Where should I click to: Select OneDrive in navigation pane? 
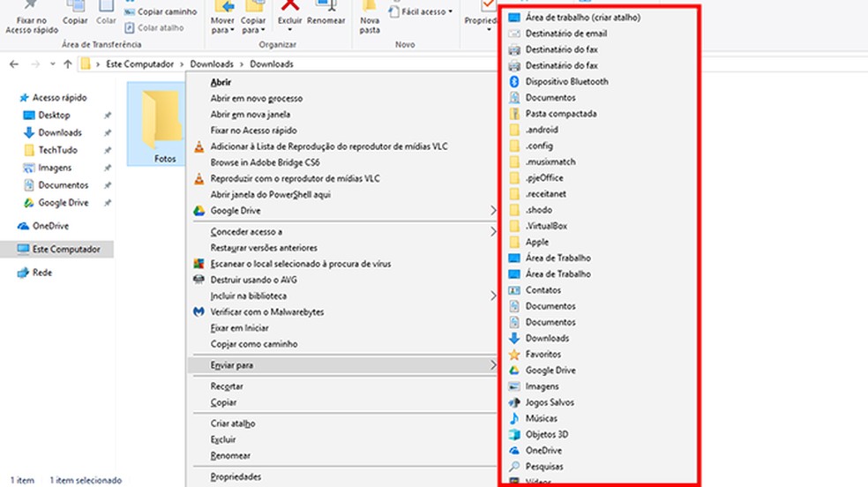43,226
